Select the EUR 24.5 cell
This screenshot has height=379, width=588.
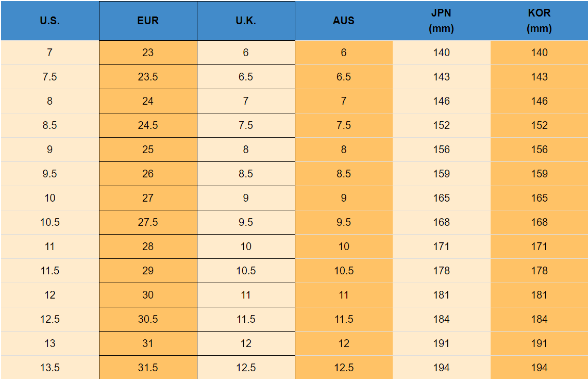(x=148, y=125)
